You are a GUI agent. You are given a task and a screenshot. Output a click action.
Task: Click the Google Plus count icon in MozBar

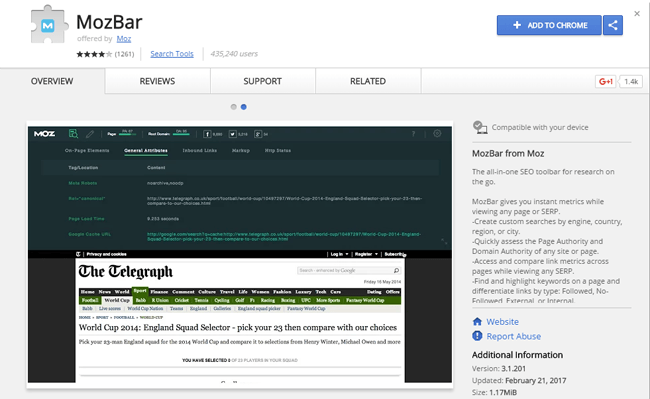point(258,134)
